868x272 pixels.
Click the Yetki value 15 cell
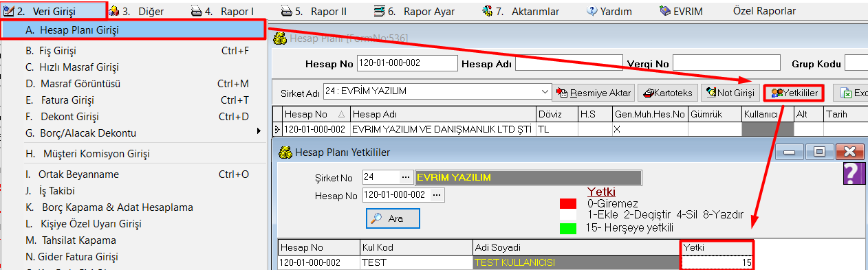(x=717, y=262)
